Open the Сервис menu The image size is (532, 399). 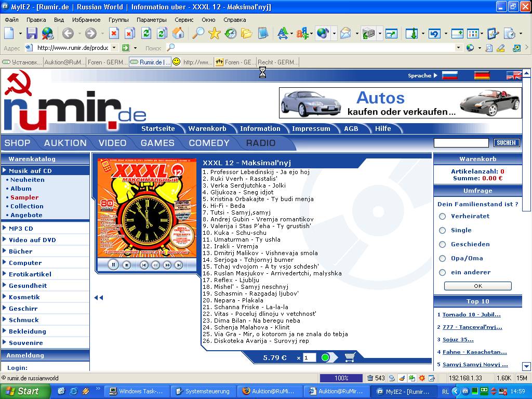pos(184,20)
